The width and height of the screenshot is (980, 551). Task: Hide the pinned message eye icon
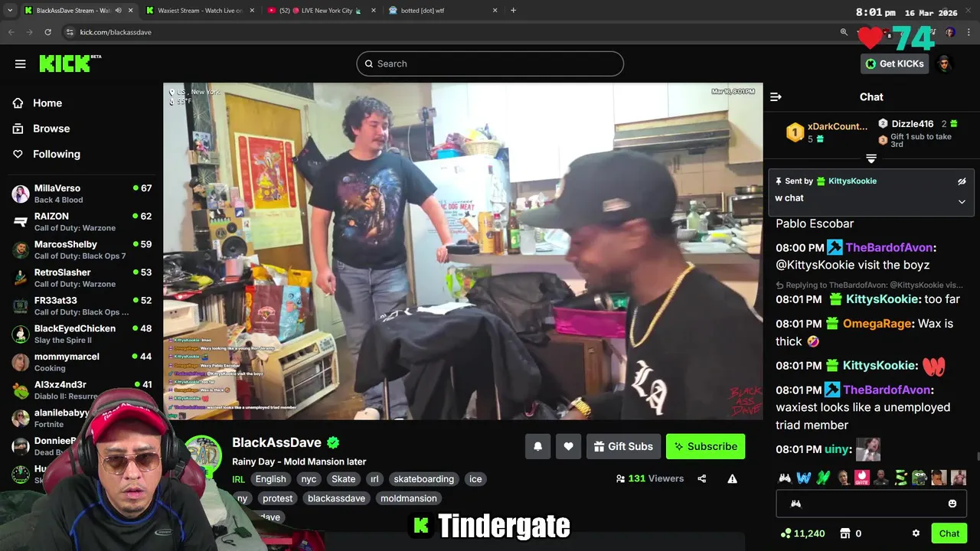(962, 181)
